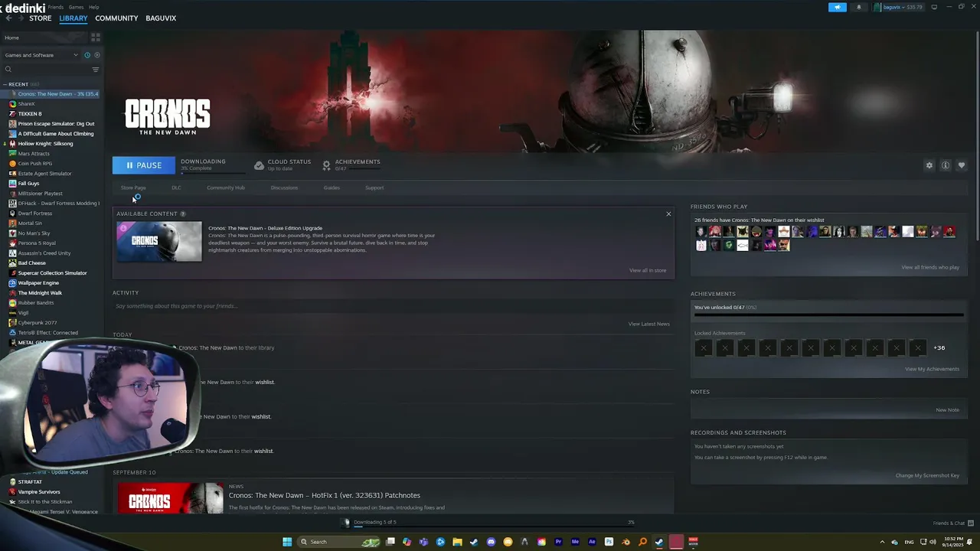Open the STORE tab
The width and height of the screenshot is (980, 551).
41,18
